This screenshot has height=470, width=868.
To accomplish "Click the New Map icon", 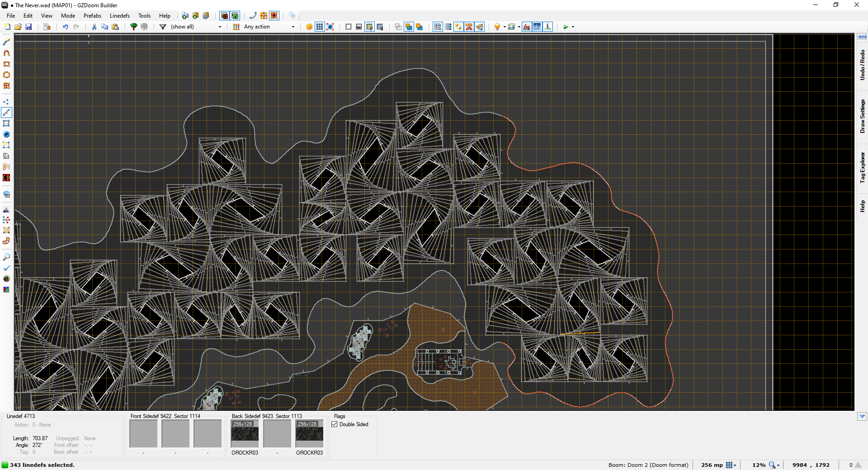I will pos(7,27).
